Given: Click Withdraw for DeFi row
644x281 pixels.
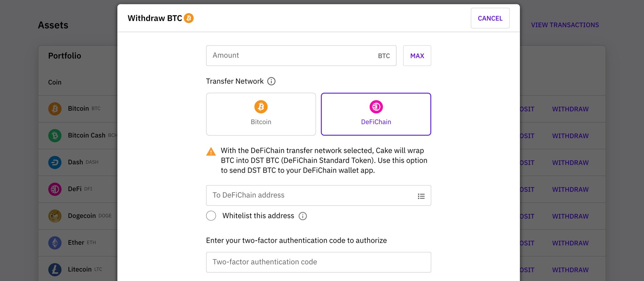Looking at the screenshot, I should pyautogui.click(x=570, y=190).
